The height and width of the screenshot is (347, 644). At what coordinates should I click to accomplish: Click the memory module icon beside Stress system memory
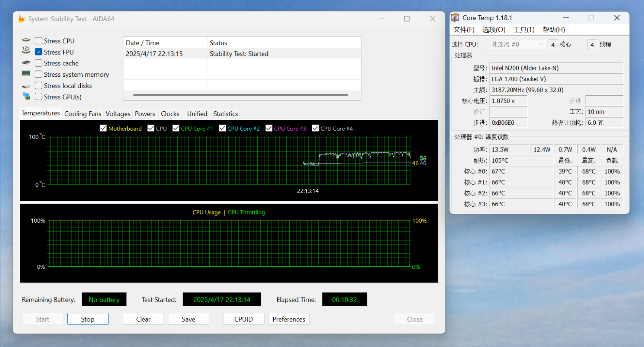pyautogui.click(x=26, y=74)
